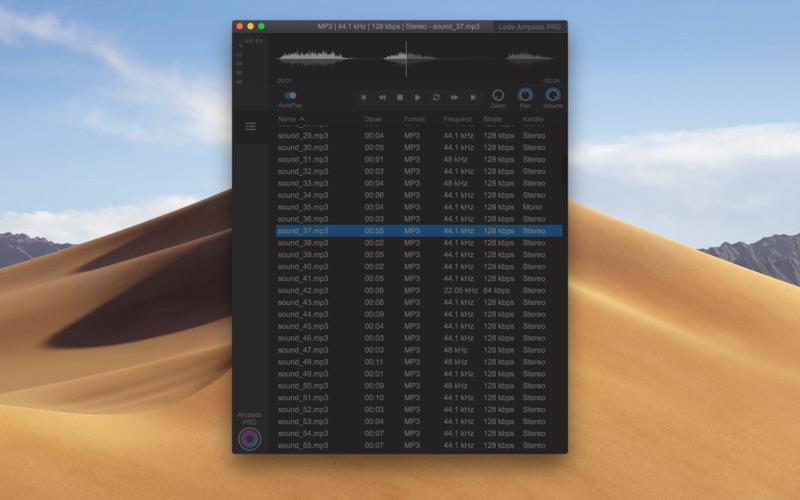Viewport: 800px width, 500px height.
Task: Select sound_50.mp3 in the list
Action: point(419,386)
